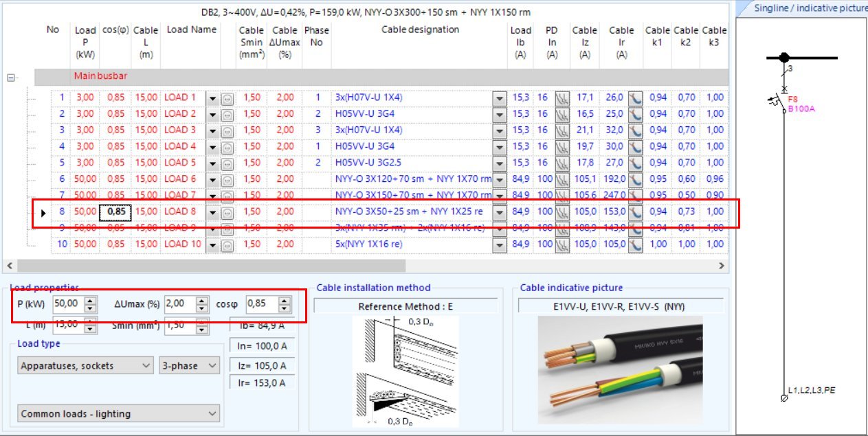Click the Cable designation column header
This screenshot has width=868, height=436.
click(420, 30)
